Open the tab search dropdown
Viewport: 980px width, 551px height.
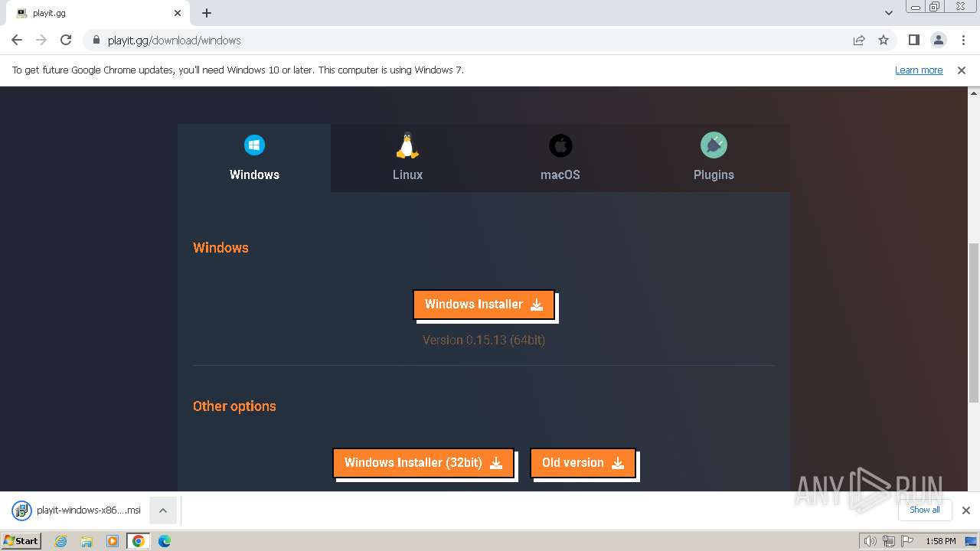[x=889, y=13]
